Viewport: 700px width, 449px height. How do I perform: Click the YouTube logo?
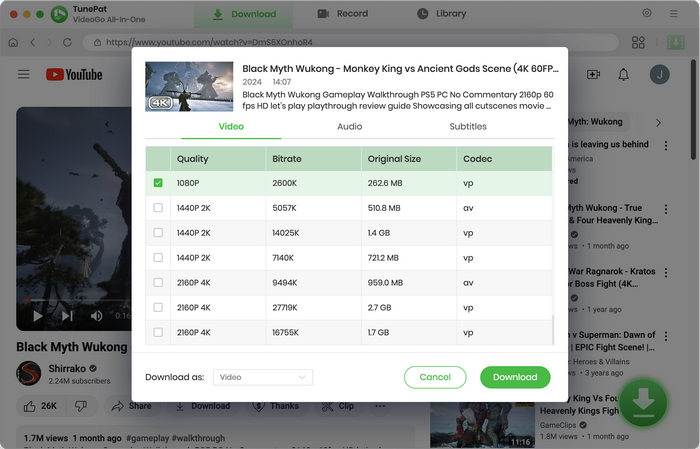74,75
